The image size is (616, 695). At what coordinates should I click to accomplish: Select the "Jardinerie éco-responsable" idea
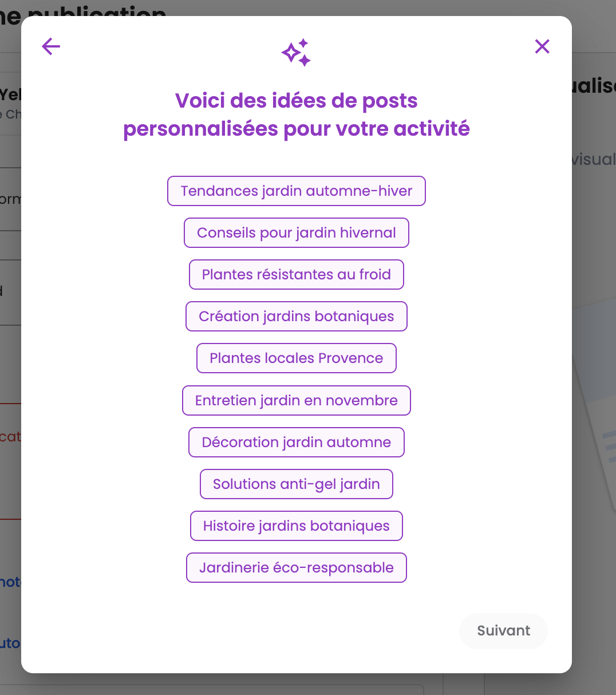pos(297,568)
